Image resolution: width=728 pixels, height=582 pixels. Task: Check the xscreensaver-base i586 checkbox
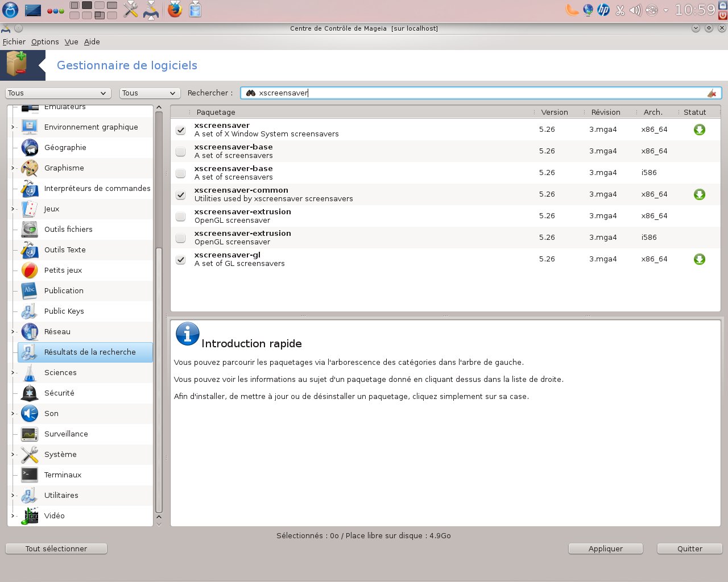click(181, 173)
